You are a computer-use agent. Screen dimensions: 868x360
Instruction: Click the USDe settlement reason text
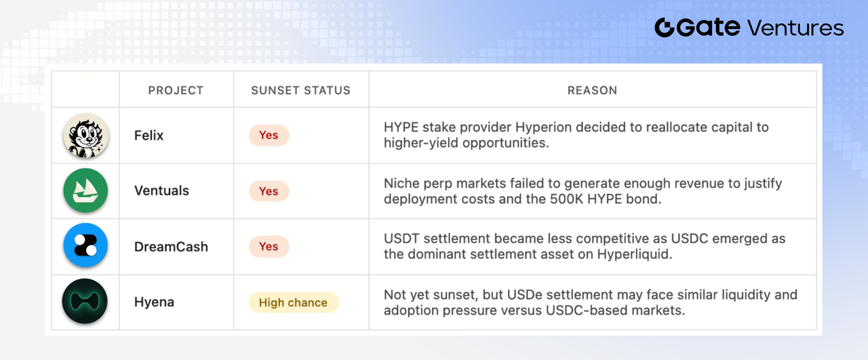click(x=591, y=302)
